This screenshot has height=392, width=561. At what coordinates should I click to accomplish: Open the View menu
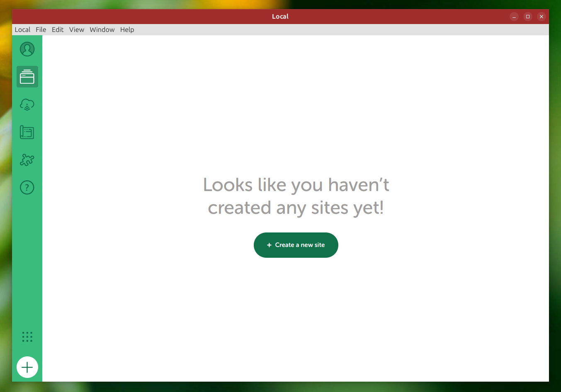pyautogui.click(x=77, y=30)
